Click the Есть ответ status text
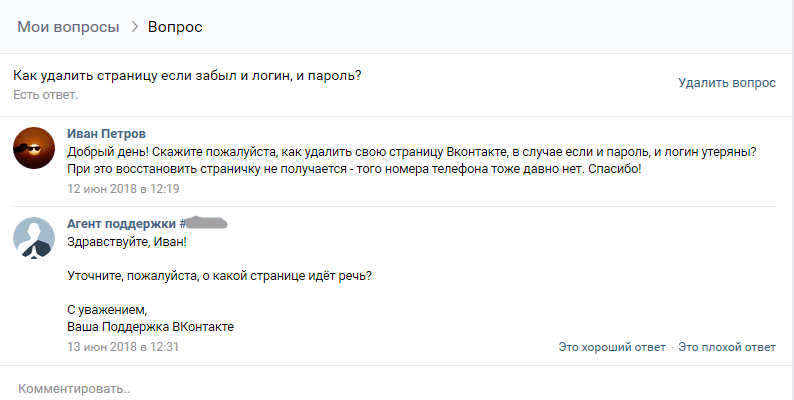This screenshot has height=400, width=794. [46, 95]
